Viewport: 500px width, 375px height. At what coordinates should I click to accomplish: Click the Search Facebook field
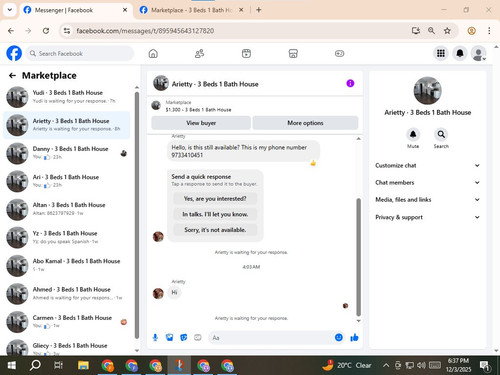click(x=80, y=53)
